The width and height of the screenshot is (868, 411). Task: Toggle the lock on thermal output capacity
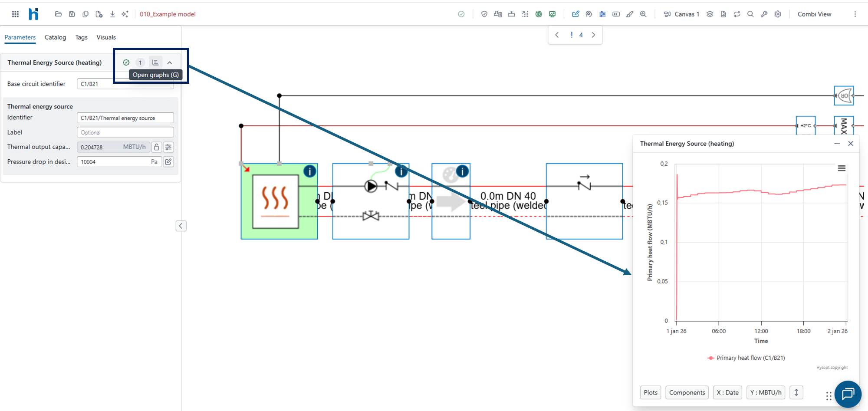[157, 147]
